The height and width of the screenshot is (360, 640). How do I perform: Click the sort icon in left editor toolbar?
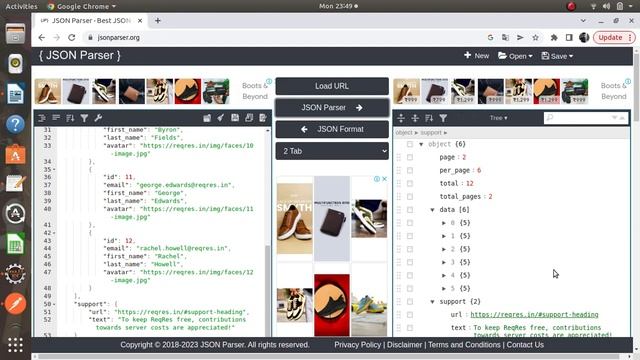pos(70,118)
